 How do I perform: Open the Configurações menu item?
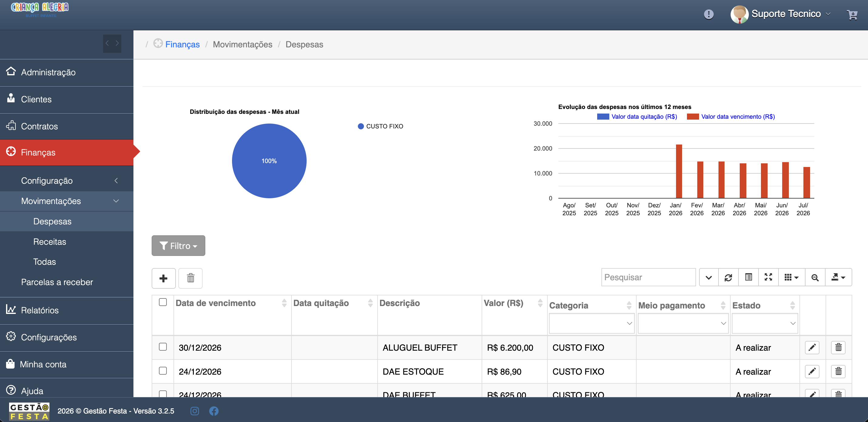(x=67, y=337)
